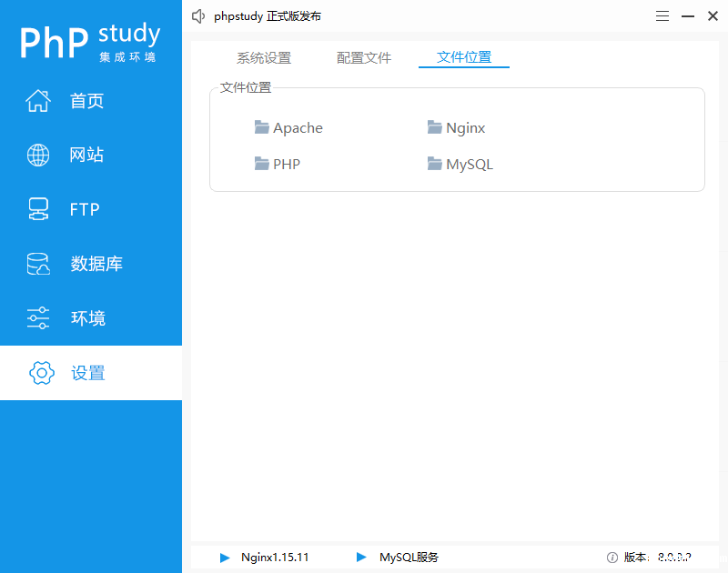Click the database cloud icon
This screenshot has height=573, width=728.
click(38, 264)
